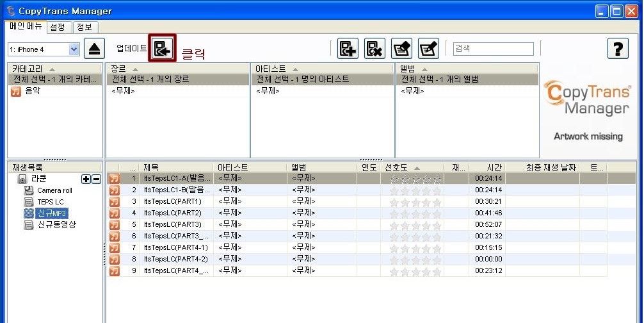This screenshot has width=644, height=323.
Task: Select 신규동영상 playlist
Action: click(x=57, y=225)
